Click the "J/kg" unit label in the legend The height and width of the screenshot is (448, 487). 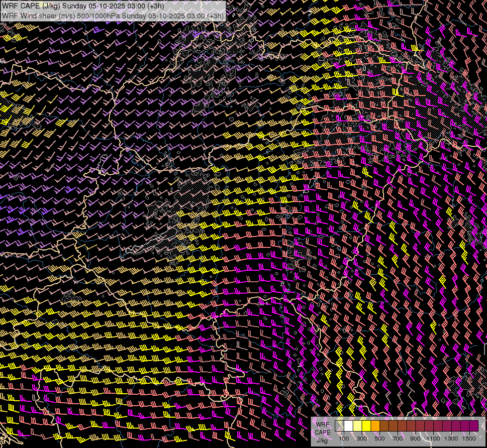(x=322, y=440)
